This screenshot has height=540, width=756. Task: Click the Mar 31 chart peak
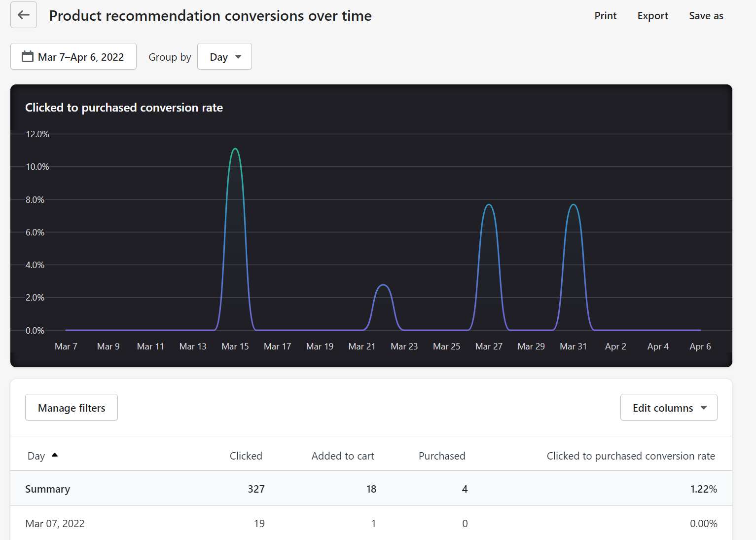pos(573,205)
